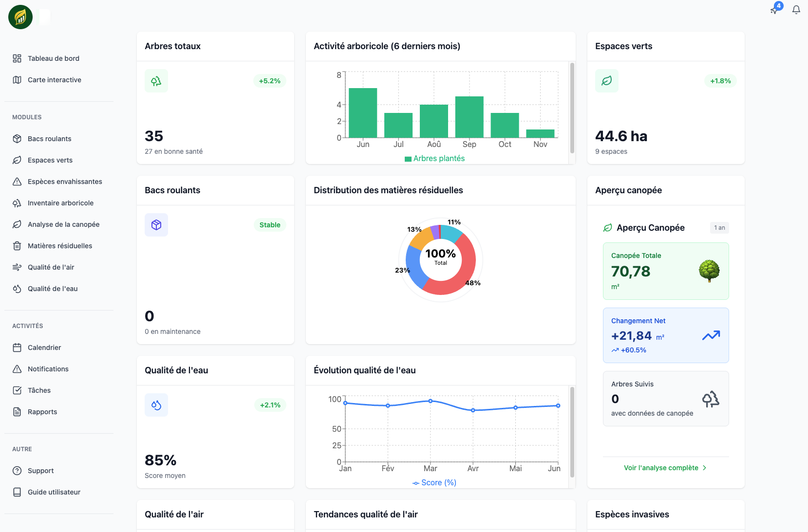Click the scrollbar in the Activité arboricole chart

tap(572, 108)
